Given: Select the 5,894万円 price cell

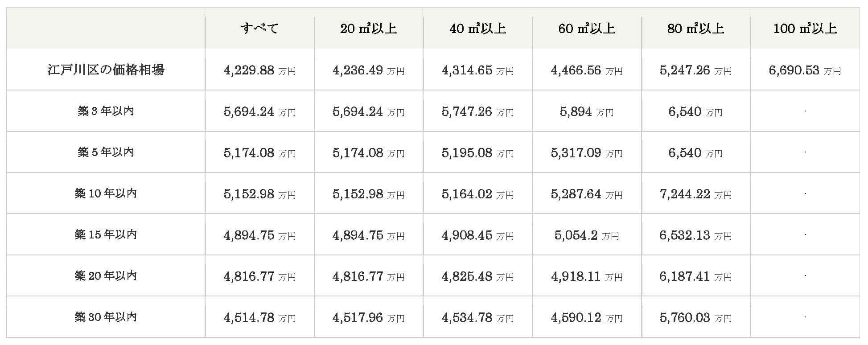Looking at the screenshot, I should pos(587,112).
